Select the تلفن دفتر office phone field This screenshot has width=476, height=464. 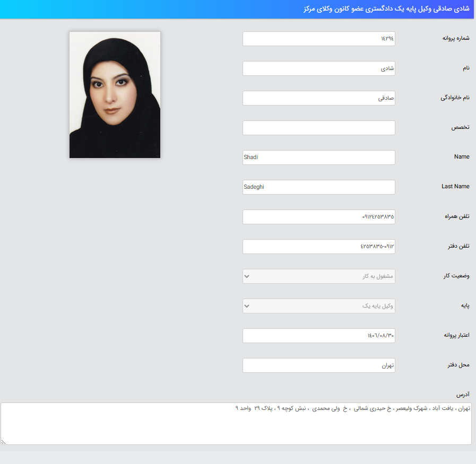coord(318,246)
